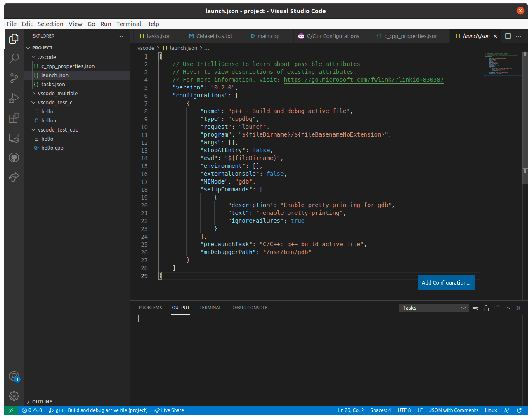
Task: Click the .vscode breadcrumb segment
Action: point(145,48)
